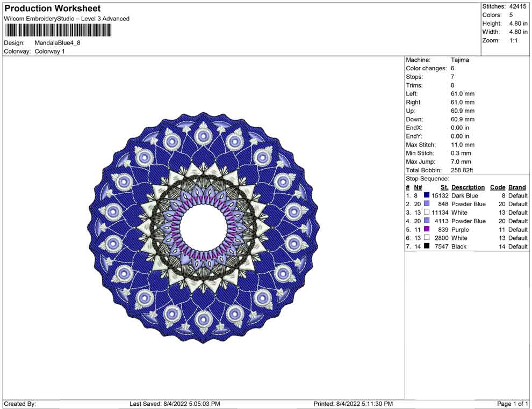Click the 'St.' column header
532x409 pixels.
(x=444, y=187)
